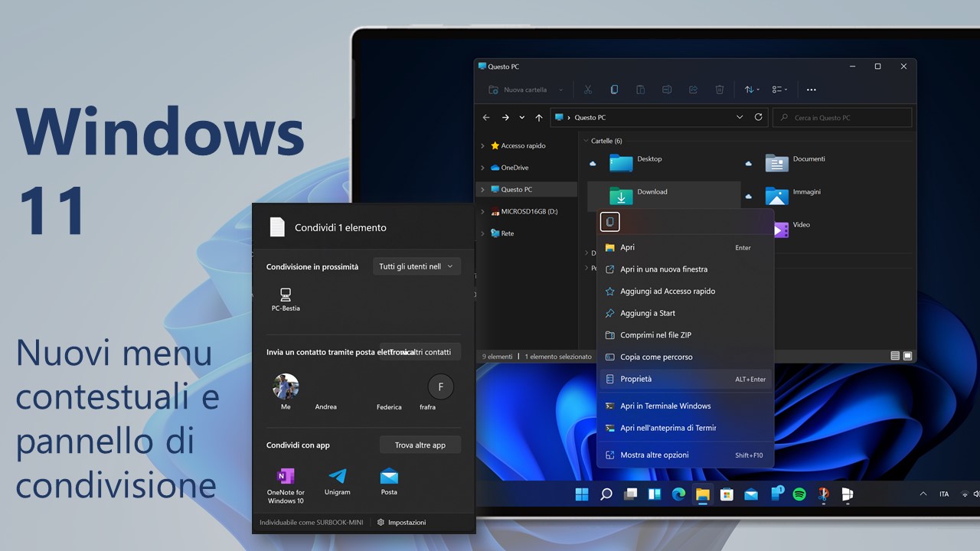Open the Video folder
Image resolution: width=980 pixels, height=551 pixels.
792,228
